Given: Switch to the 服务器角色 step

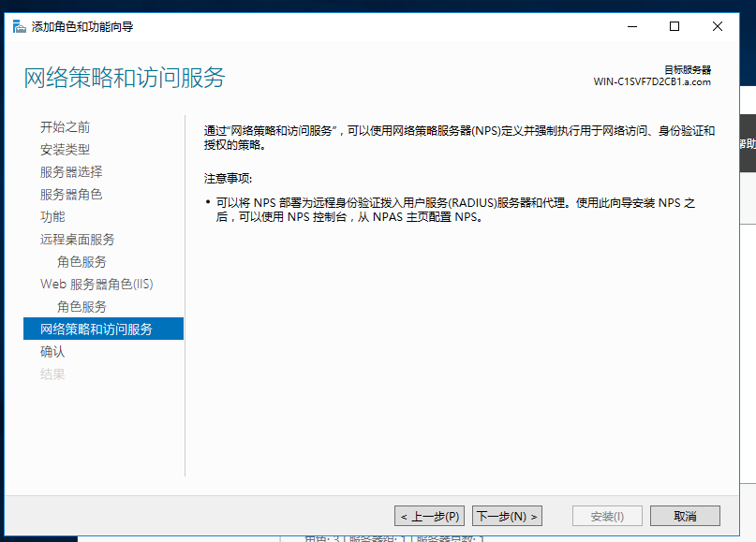Looking at the screenshot, I should pos(71,194).
